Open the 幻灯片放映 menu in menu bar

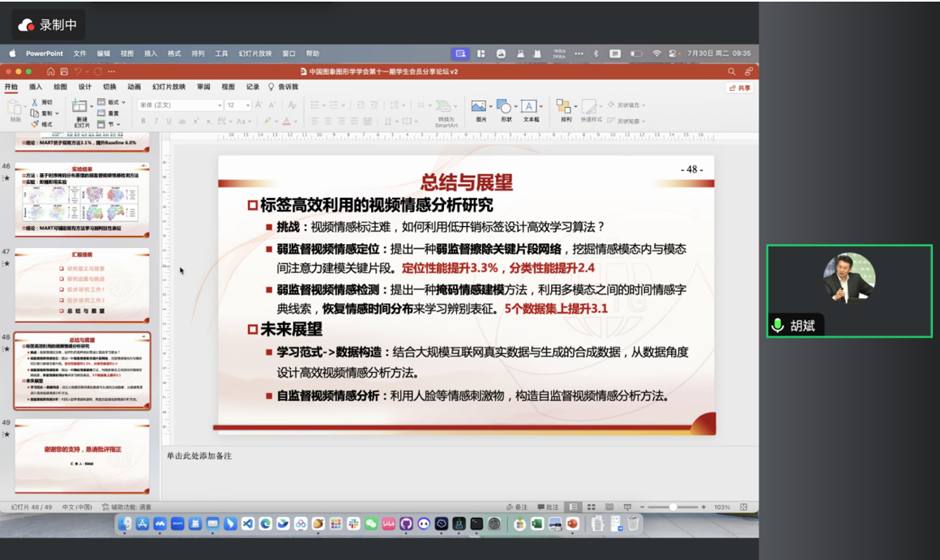tap(255, 53)
